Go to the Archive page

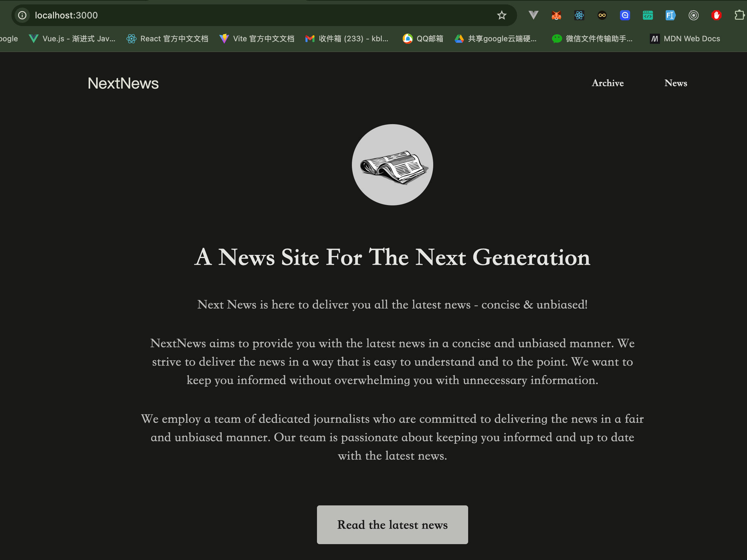(x=607, y=83)
